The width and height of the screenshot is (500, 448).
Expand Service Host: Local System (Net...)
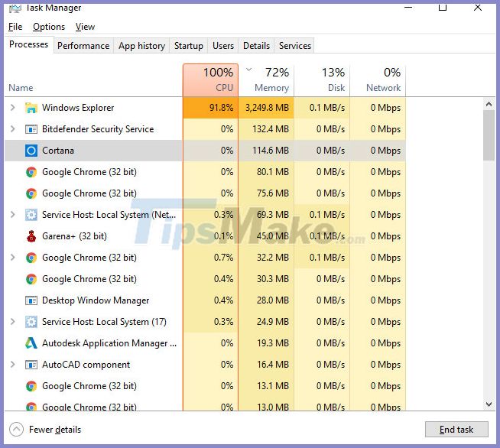13,214
